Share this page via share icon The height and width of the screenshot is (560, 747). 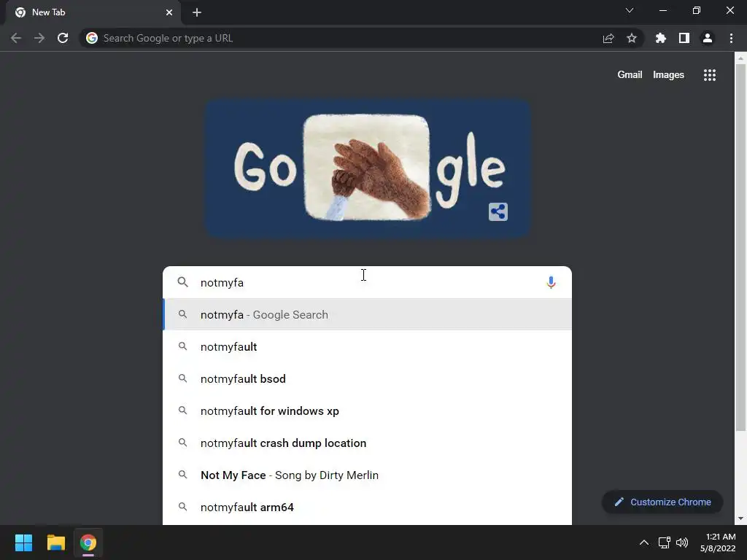(608, 38)
